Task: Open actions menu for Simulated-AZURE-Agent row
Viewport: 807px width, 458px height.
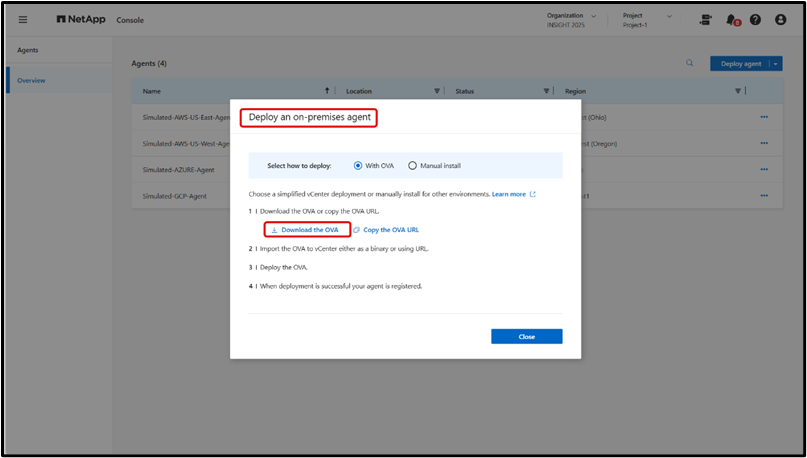Action: pos(764,170)
